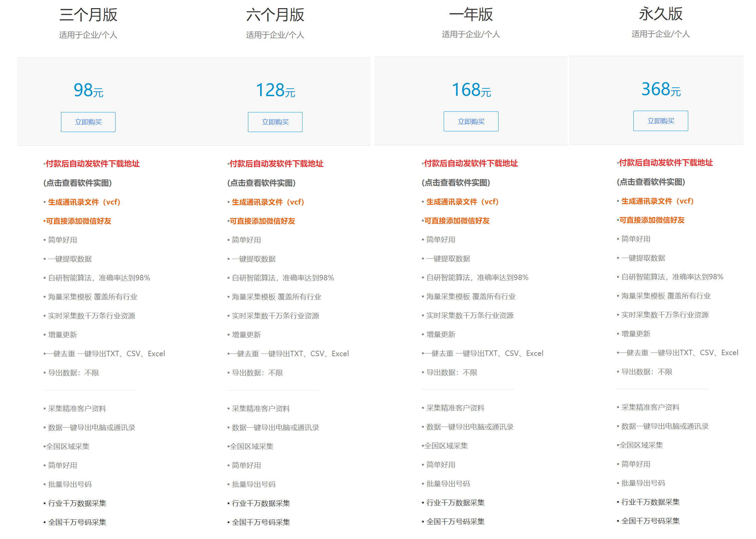
Task: Open 点击查看软件实图 link in 三个月版 column
Action: (78, 183)
